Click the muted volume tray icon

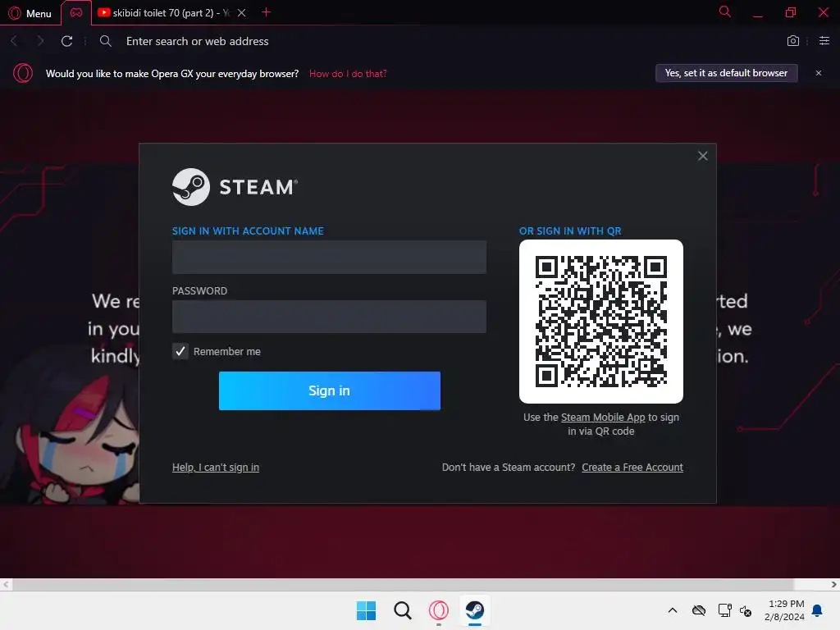[746, 610]
